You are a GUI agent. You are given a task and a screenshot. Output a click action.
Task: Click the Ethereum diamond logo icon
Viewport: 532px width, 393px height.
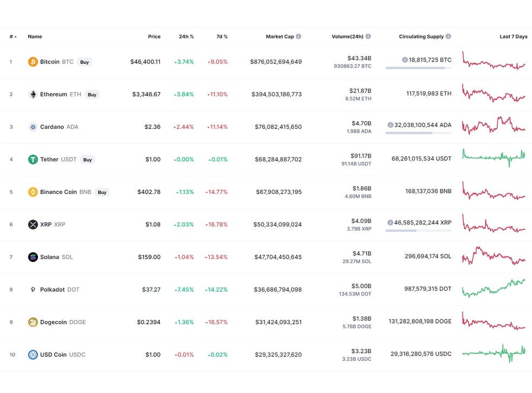tap(33, 94)
